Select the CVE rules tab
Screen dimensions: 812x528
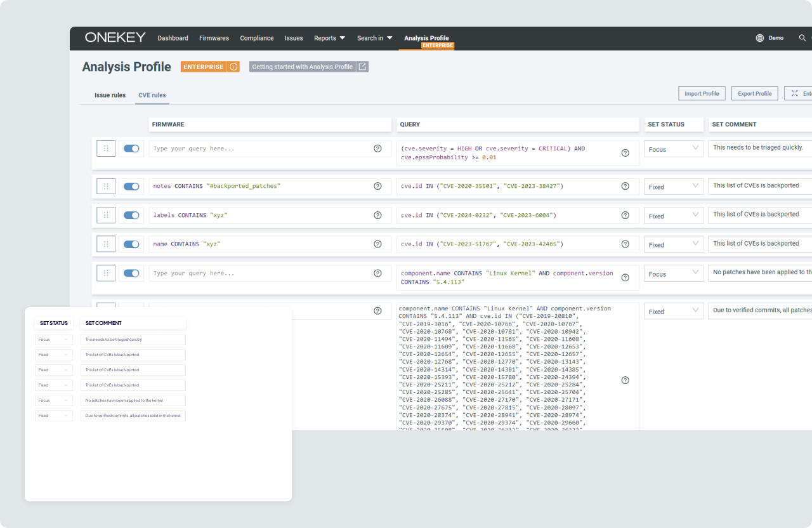coord(152,95)
